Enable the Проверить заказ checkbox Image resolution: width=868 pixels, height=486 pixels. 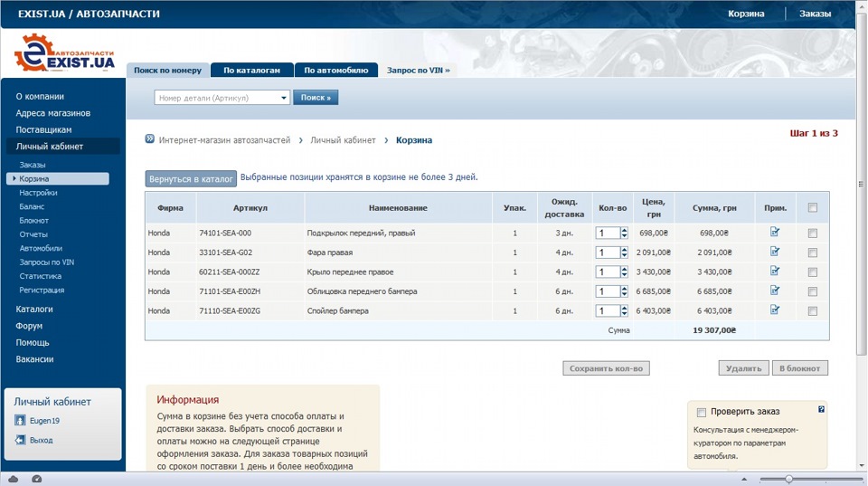coord(702,413)
